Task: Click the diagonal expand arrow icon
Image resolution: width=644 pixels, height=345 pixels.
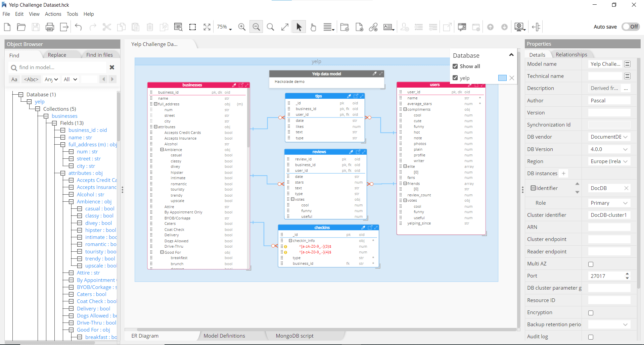Action: pos(285,27)
